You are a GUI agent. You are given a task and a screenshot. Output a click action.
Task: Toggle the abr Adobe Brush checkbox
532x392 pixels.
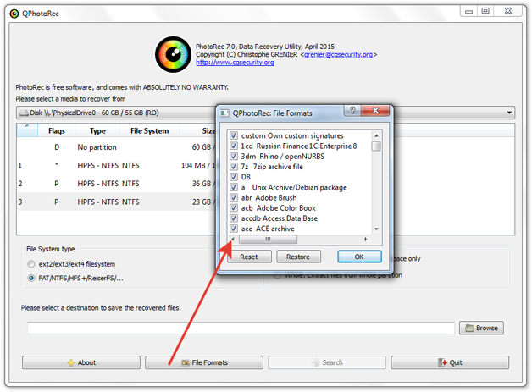click(234, 198)
